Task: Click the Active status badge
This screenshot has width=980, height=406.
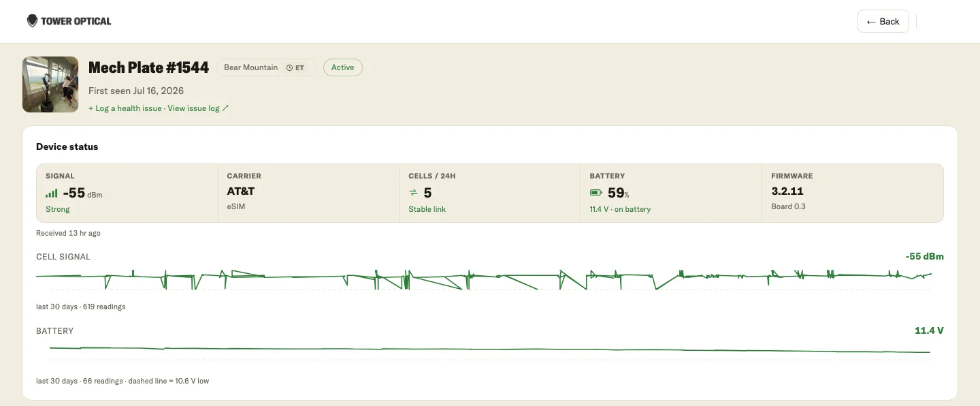Action: (x=343, y=67)
